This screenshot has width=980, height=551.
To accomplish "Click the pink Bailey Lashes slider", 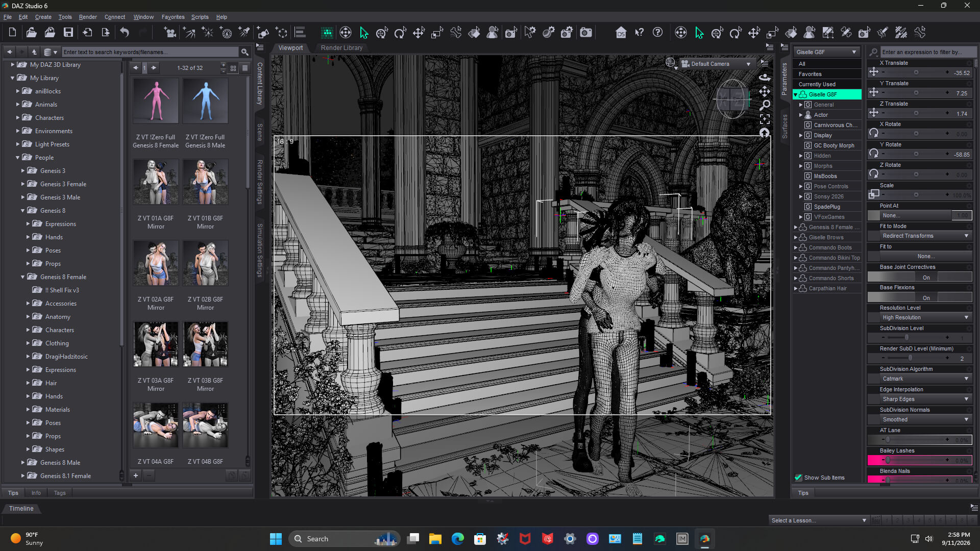I will (x=920, y=460).
